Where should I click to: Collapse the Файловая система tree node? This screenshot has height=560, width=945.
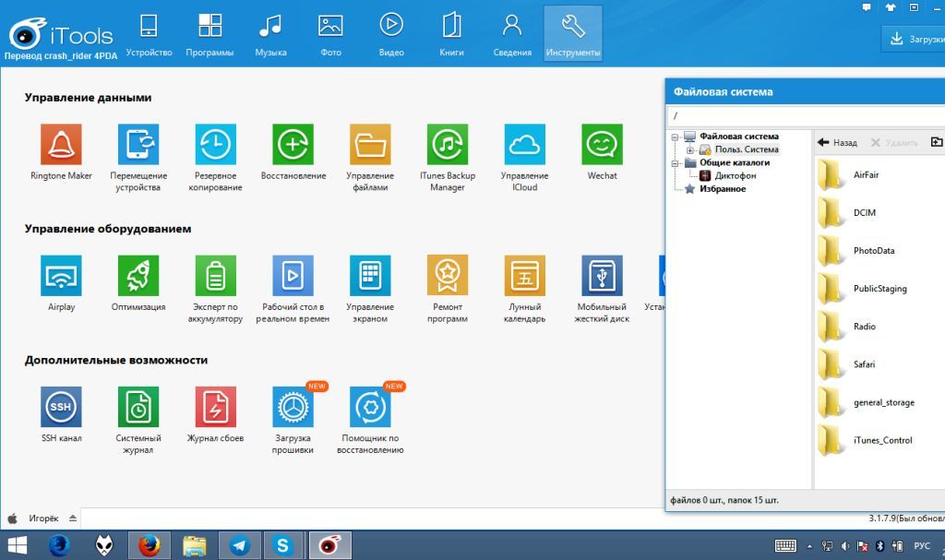[x=676, y=137]
